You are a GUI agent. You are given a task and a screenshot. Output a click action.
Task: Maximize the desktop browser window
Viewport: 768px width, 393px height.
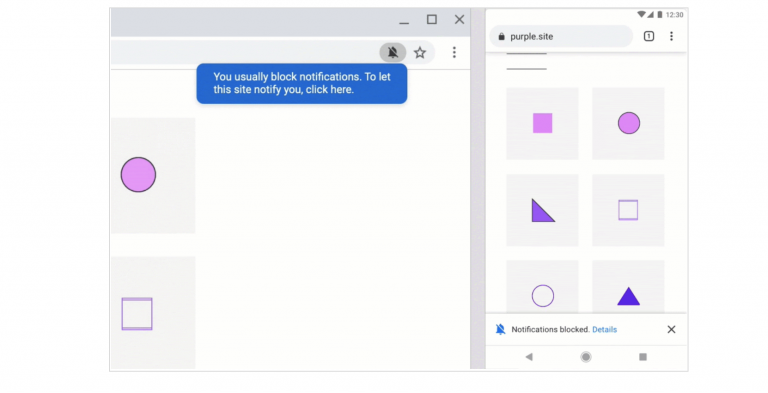[432, 19]
